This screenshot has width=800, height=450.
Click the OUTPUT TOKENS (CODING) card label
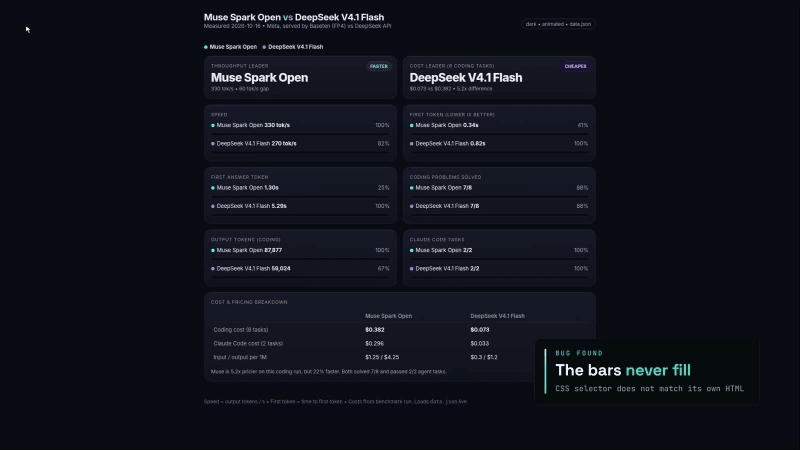(245, 240)
